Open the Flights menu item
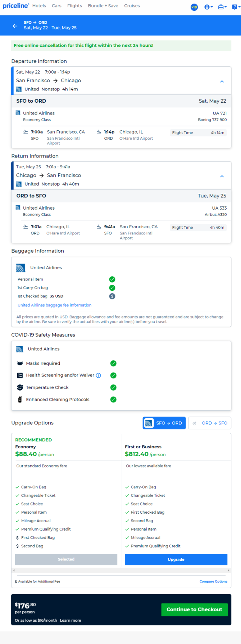The image size is (241, 644). tap(74, 6)
